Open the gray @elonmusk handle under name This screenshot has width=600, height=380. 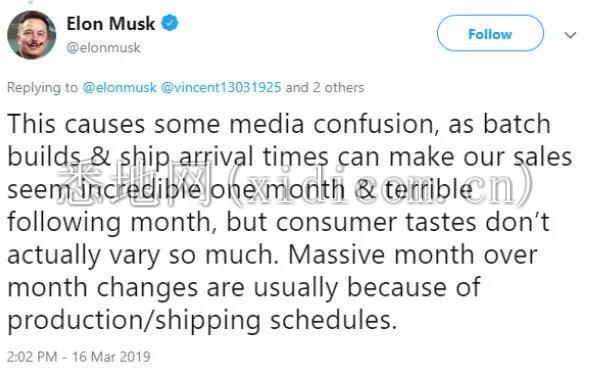[x=103, y=48]
